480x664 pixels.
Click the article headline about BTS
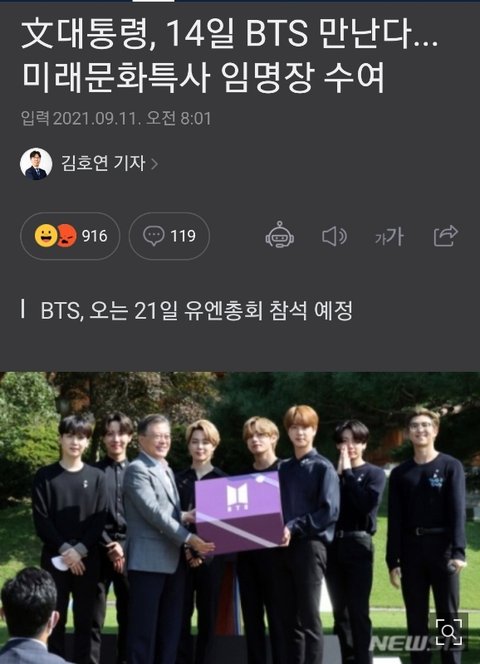[229, 55]
